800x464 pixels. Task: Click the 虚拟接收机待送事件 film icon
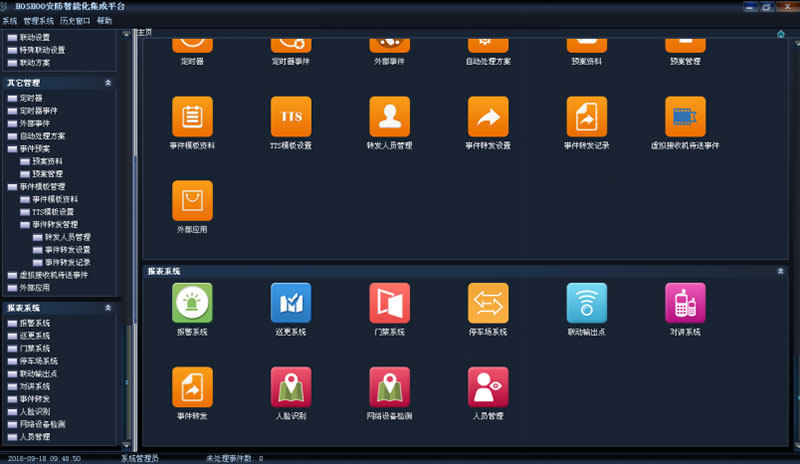685,117
